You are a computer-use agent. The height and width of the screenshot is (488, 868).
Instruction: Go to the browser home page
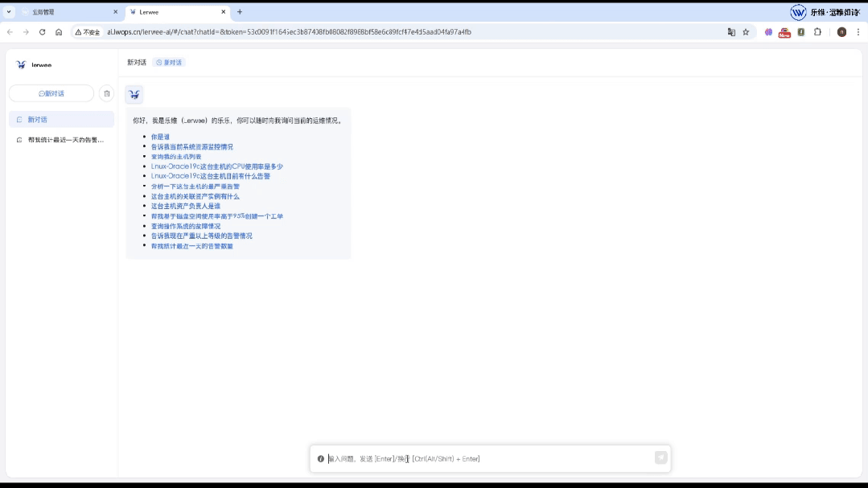click(59, 32)
